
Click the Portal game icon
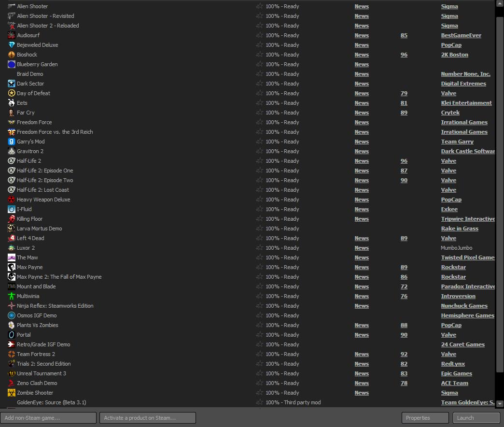click(x=12, y=335)
